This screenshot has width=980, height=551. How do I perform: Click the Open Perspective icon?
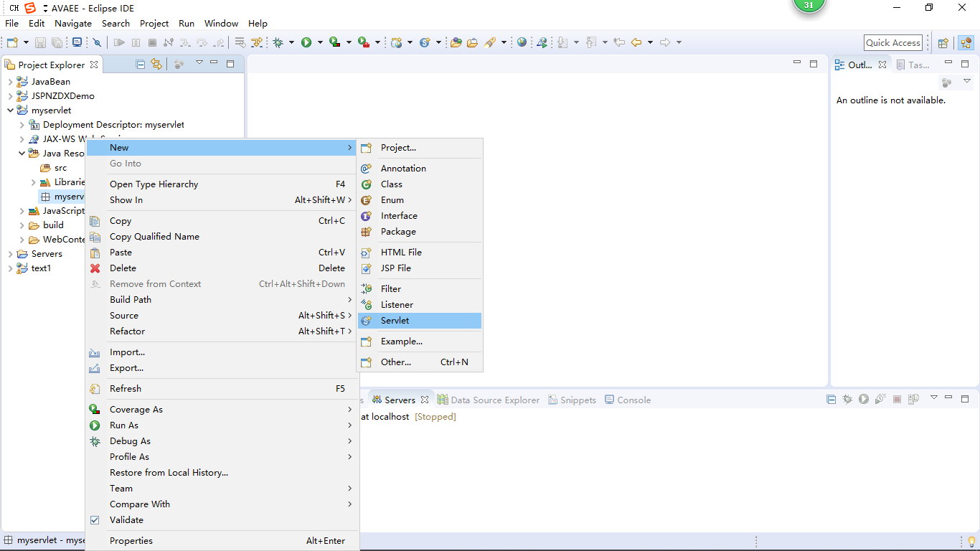point(943,43)
